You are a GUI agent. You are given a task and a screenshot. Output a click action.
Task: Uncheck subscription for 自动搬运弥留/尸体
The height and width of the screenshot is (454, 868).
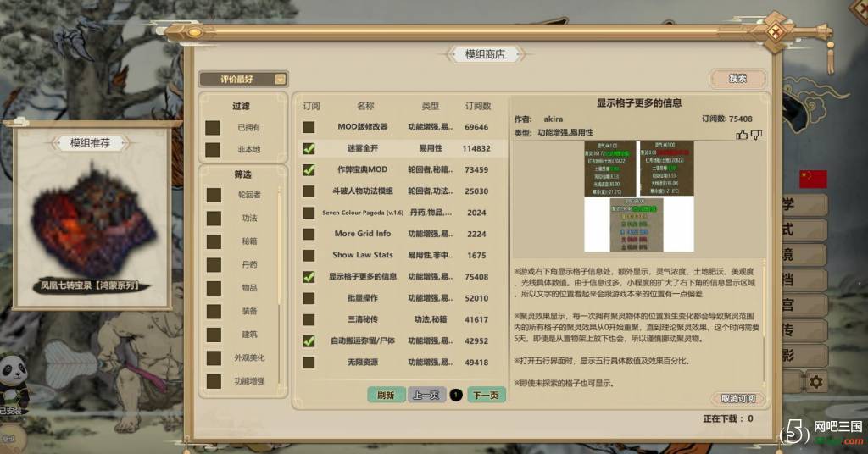(309, 341)
